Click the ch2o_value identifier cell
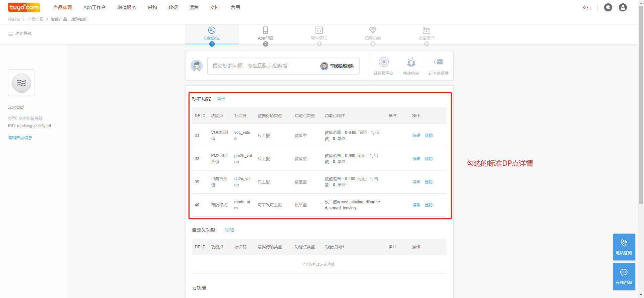Viewport: 644px width, 298px height. pyautogui.click(x=242, y=182)
